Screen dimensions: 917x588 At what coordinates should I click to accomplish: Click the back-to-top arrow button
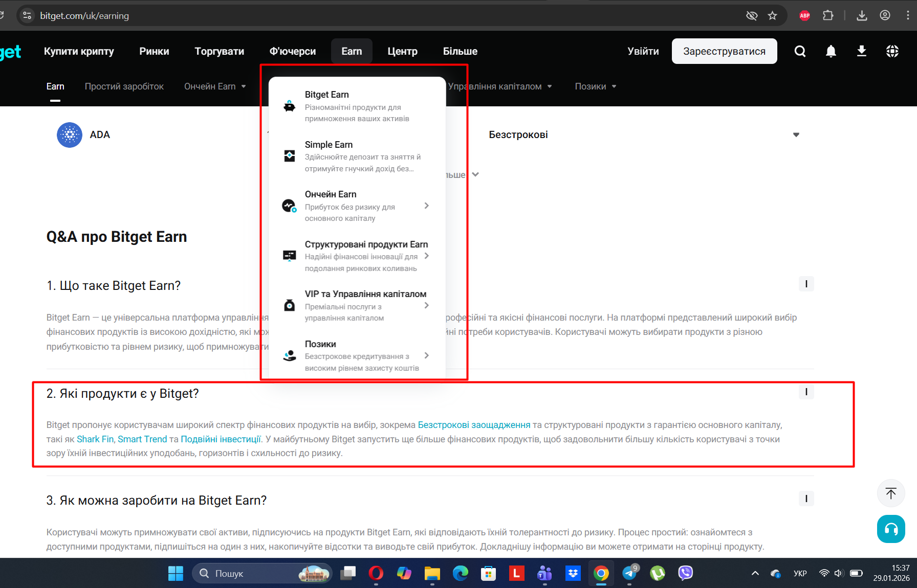(891, 493)
